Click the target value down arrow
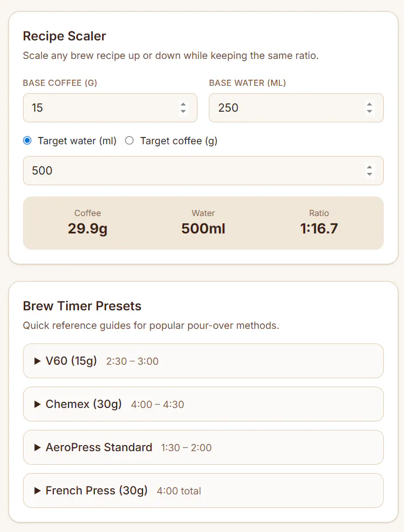 [x=369, y=174]
